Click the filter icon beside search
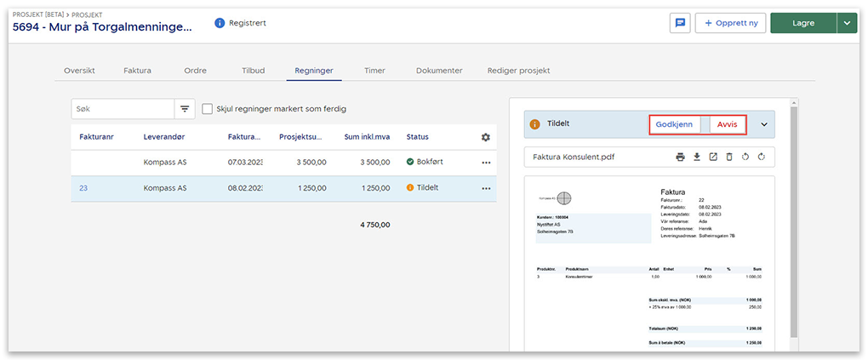Screen dimensions: 868x360 [184, 109]
